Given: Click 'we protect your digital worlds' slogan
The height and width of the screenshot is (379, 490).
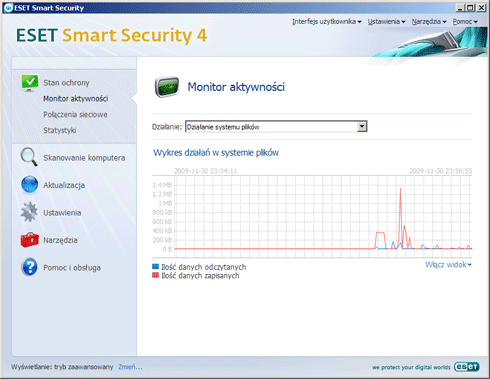Looking at the screenshot, I should click(411, 367).
